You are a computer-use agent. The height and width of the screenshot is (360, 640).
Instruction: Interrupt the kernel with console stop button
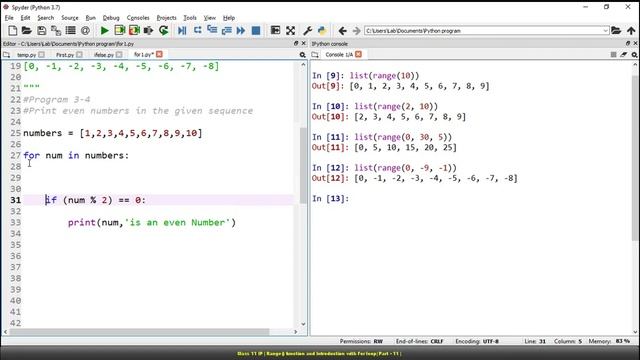[613, 55]
